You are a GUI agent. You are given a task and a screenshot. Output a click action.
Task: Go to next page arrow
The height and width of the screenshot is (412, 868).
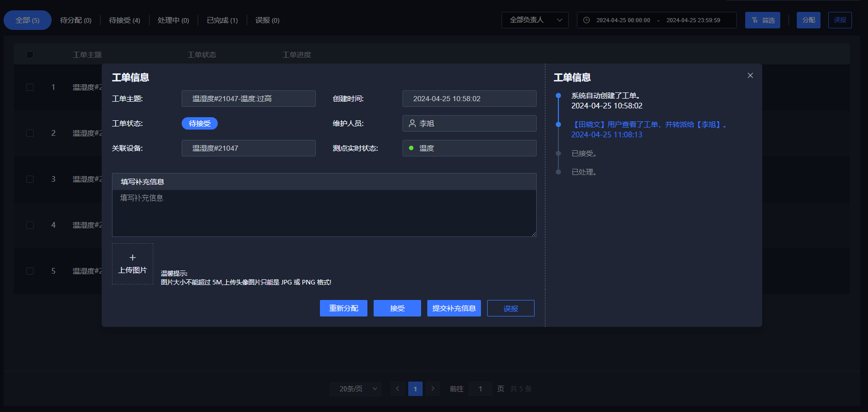coord(433,389)
